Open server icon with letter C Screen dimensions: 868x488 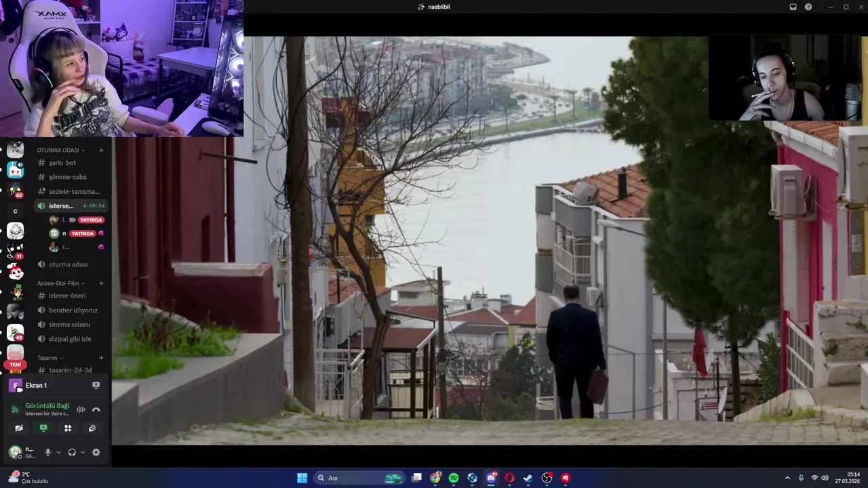pyautogui.click(x=15, y=211)
